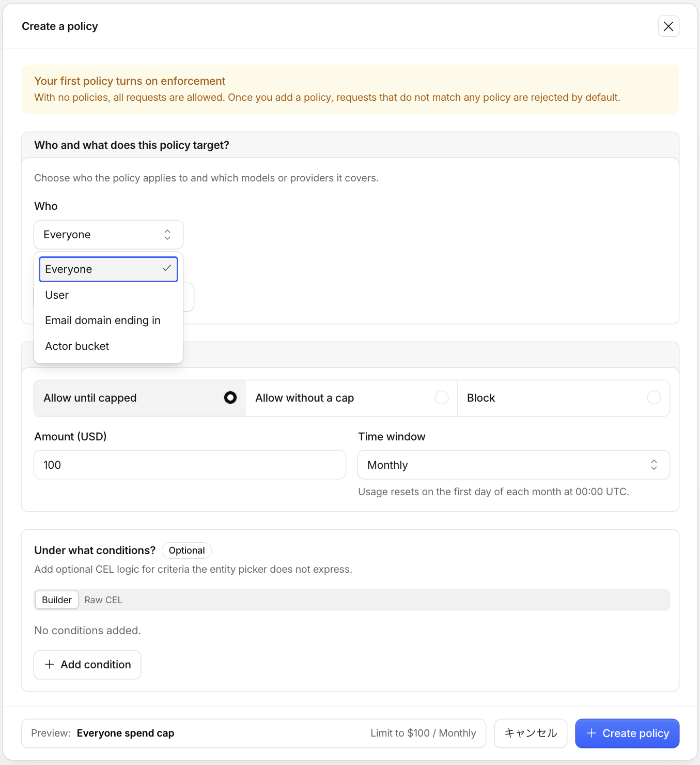This screenshot has width=700, height=765.
Task: Switch to the Builder tab
Action: 57,600
